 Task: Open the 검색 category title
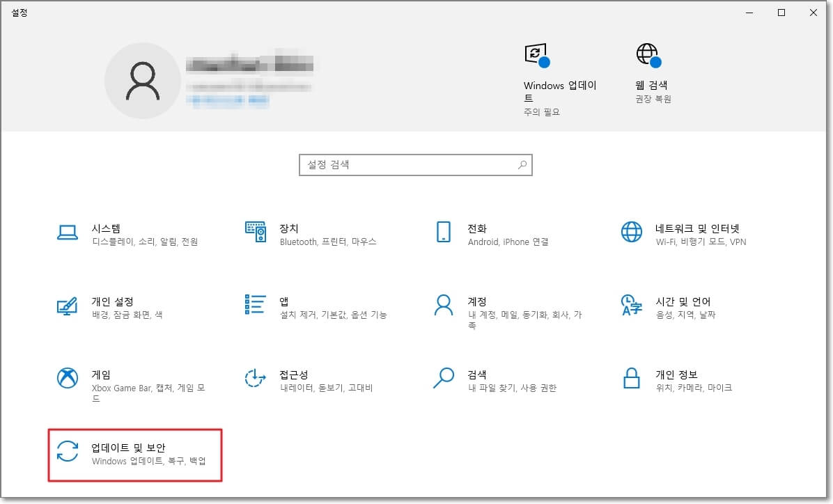[477, 375]
